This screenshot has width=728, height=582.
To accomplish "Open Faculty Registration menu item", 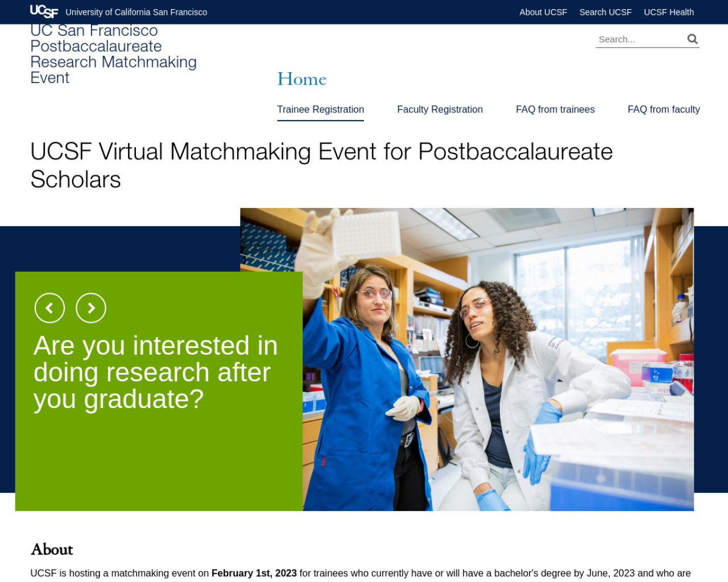I will pos(440,110).
